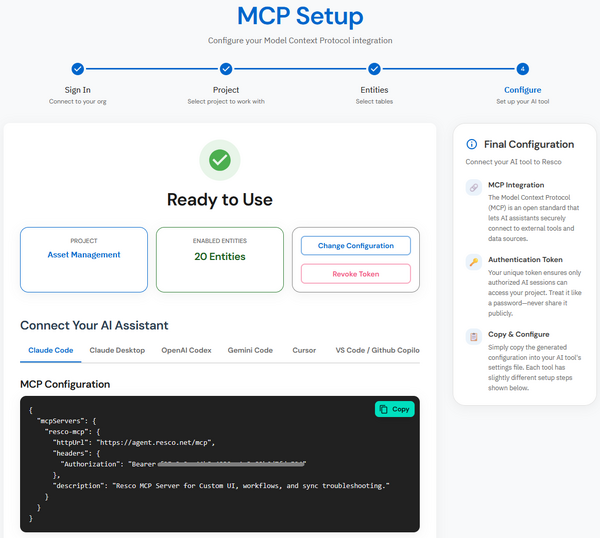
Task: Switch to the Cursor tab
Action: 304,350
